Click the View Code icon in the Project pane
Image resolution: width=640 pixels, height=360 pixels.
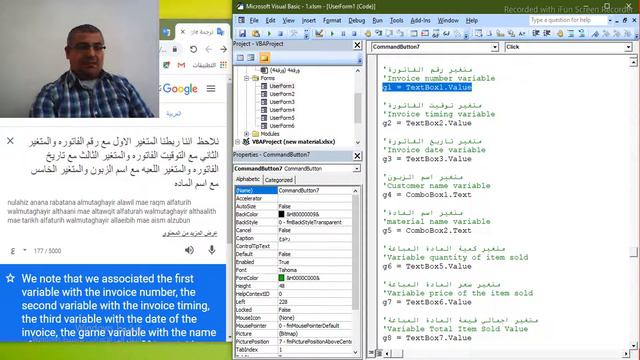(240, 58)
